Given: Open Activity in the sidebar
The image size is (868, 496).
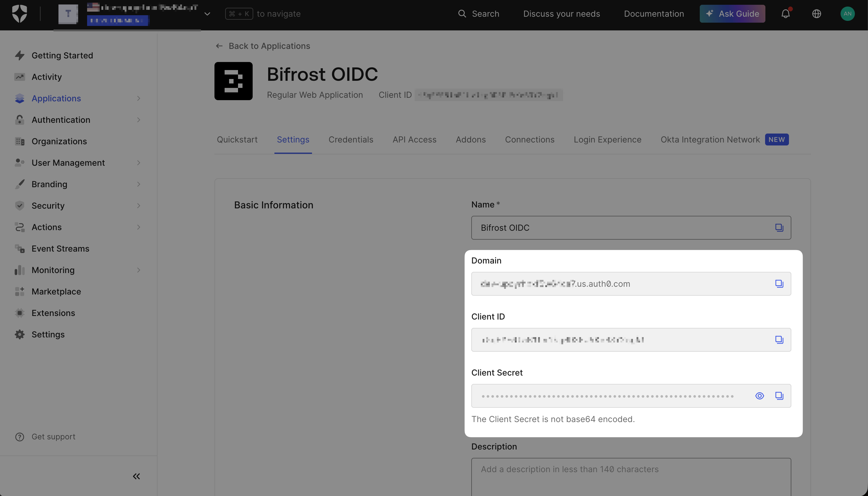Looking at the screenshot, I should coord(47,77).
